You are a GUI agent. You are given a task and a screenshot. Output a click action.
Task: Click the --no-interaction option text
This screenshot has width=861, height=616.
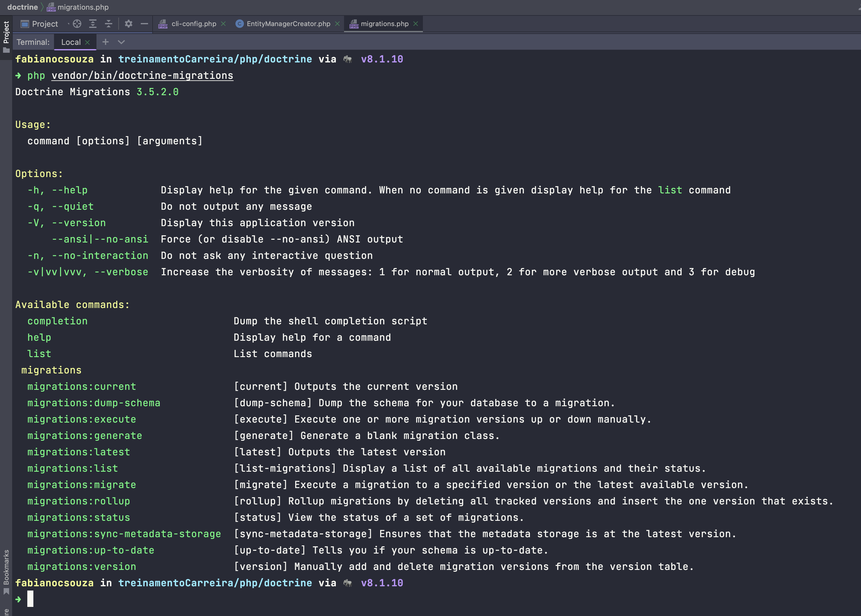100,256
